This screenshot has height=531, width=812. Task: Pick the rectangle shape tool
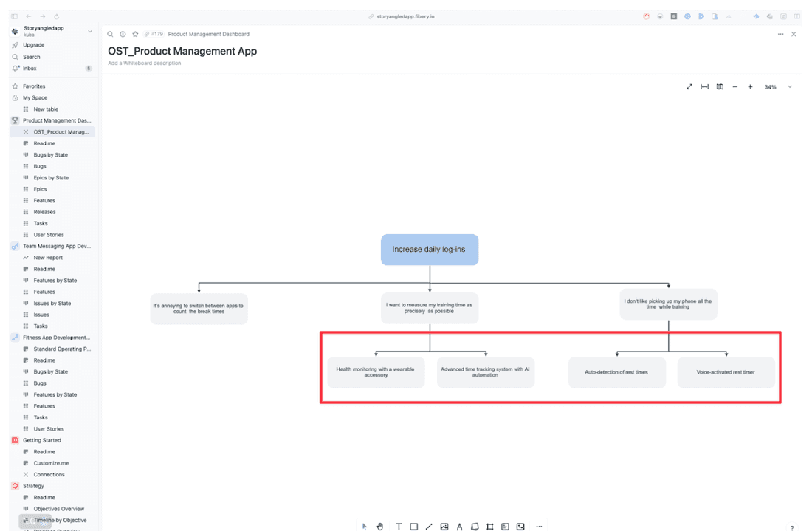[x=414, y=527]
